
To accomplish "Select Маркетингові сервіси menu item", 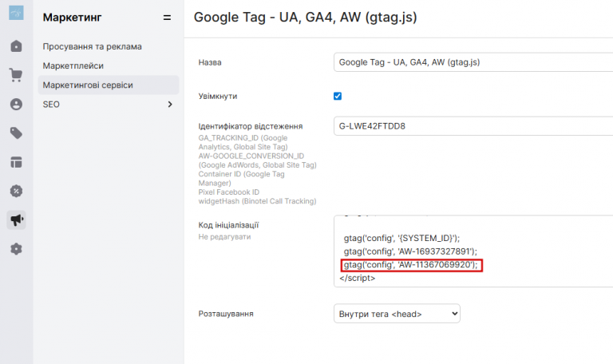I will pos(109,85).
